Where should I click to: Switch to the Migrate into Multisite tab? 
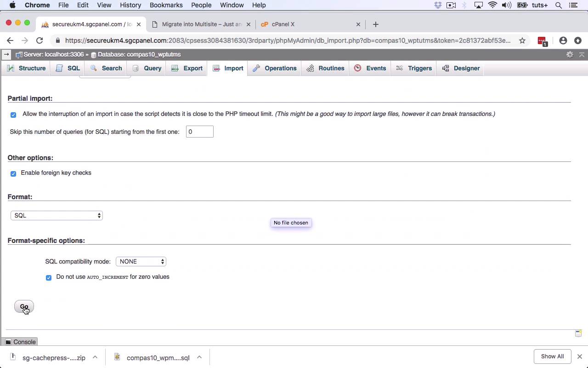click(202, 24)
